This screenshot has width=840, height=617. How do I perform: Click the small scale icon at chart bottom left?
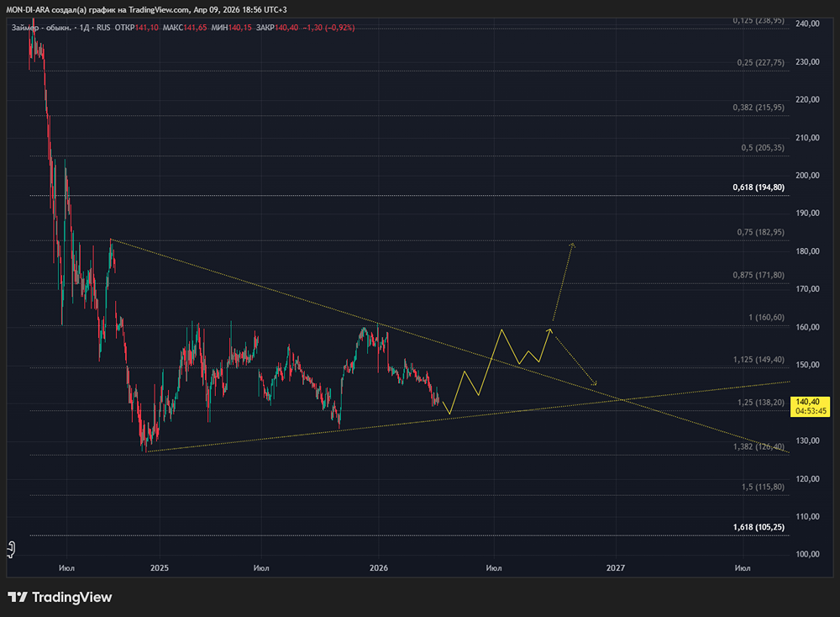pos(11,550)
